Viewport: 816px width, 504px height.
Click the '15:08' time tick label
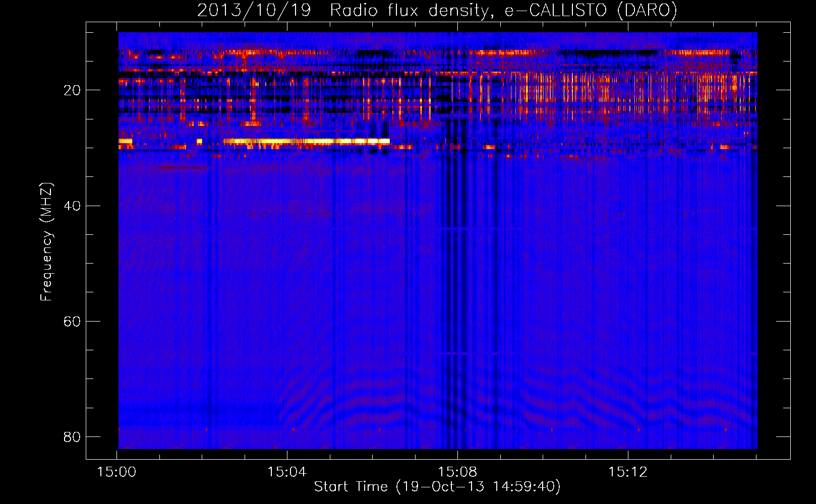[457, 472]
